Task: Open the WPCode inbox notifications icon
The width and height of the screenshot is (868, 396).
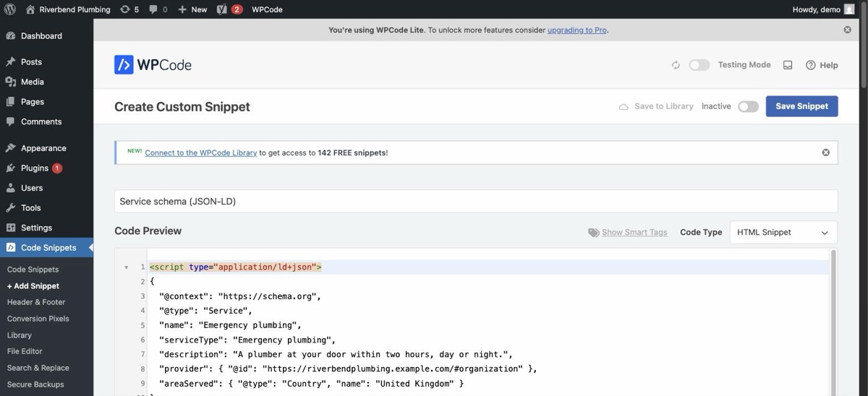Action: [788, 65]
